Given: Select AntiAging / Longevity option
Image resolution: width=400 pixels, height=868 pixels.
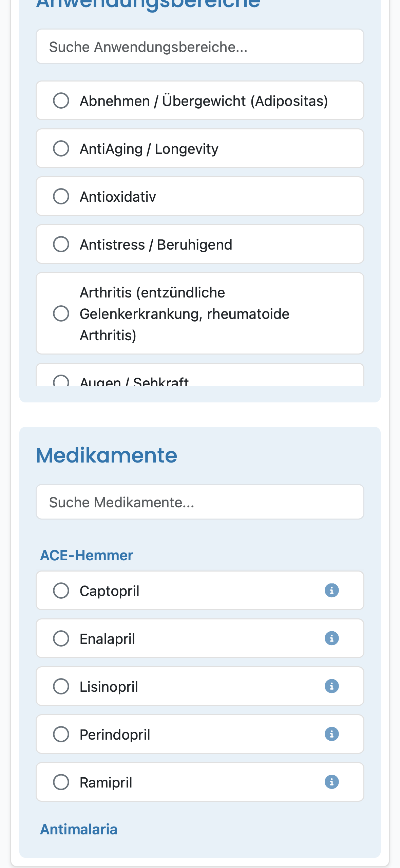Looking at the screenshot, I should [x=200, y=148].
